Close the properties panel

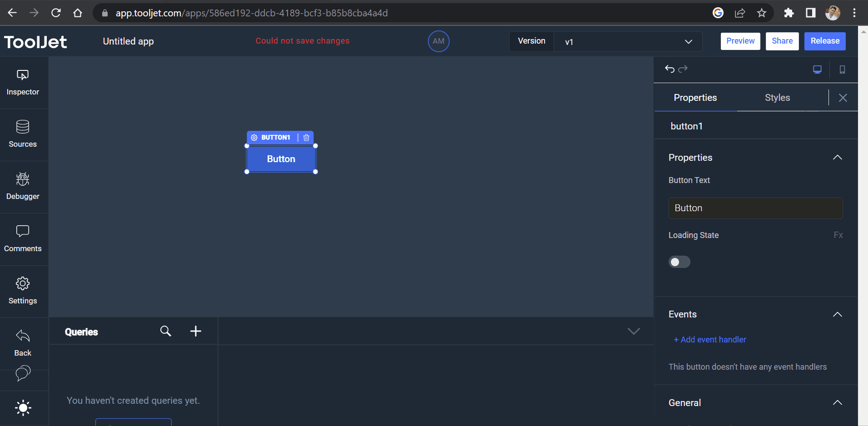click(843, 98)
